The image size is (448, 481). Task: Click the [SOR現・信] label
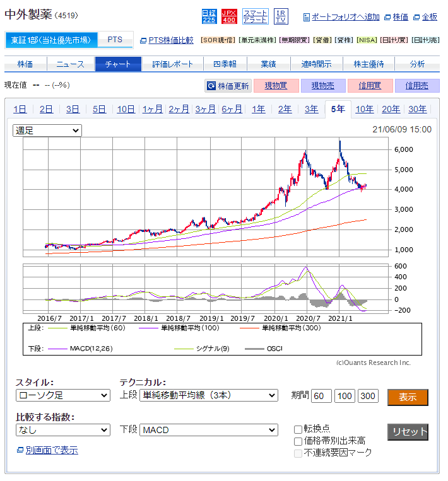[218, 40]
